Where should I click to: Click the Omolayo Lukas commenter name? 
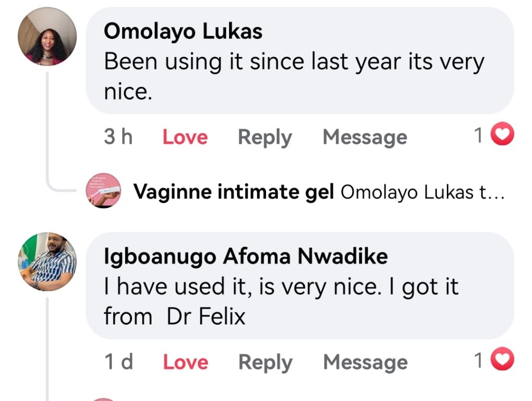pos(183,31)
